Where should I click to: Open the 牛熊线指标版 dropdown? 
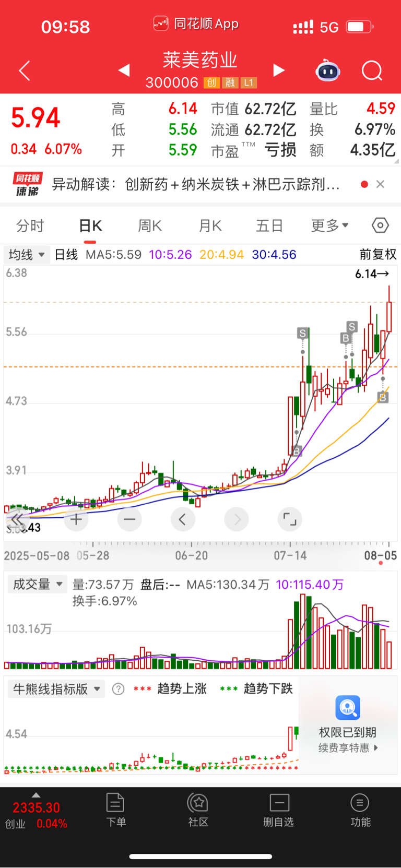pyautogui.click(x=56, y=689)
